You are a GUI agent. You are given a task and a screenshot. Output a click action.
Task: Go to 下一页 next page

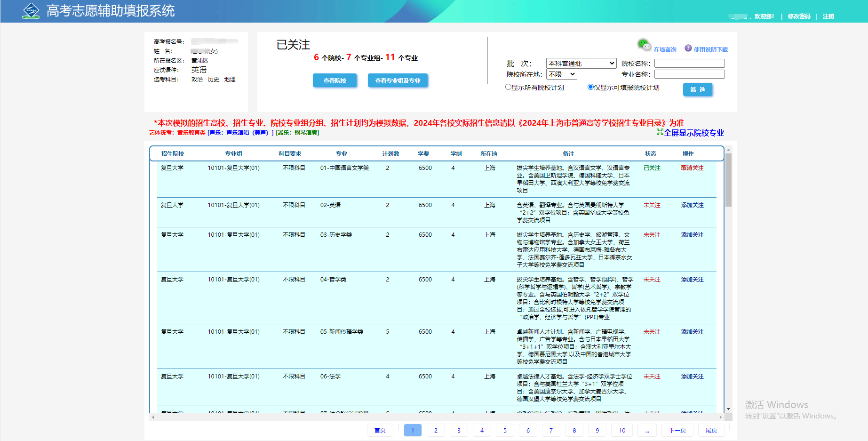click(677, 430)
